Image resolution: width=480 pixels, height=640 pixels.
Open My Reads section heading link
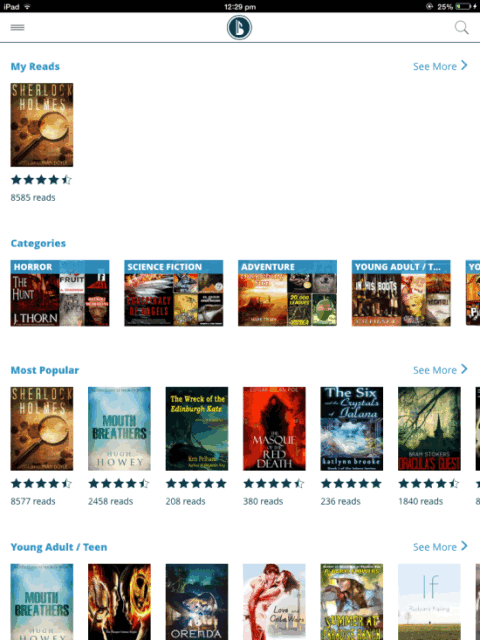click(35, 66)
